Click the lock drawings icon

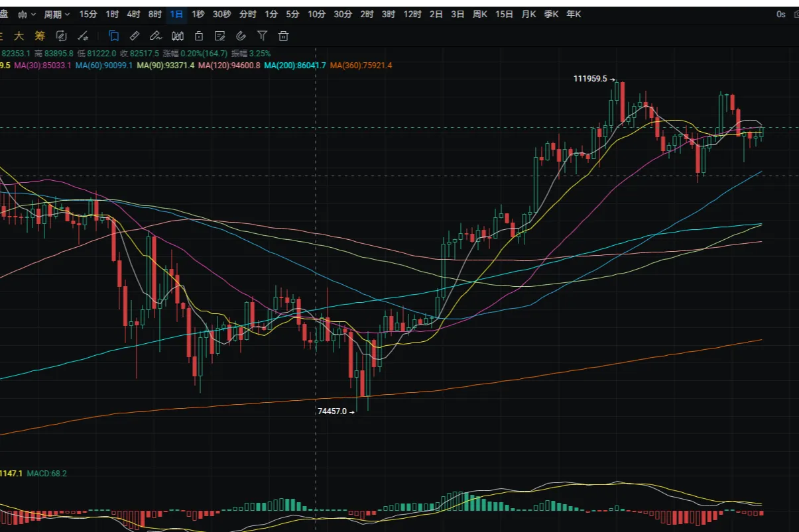tap(199, 36)
